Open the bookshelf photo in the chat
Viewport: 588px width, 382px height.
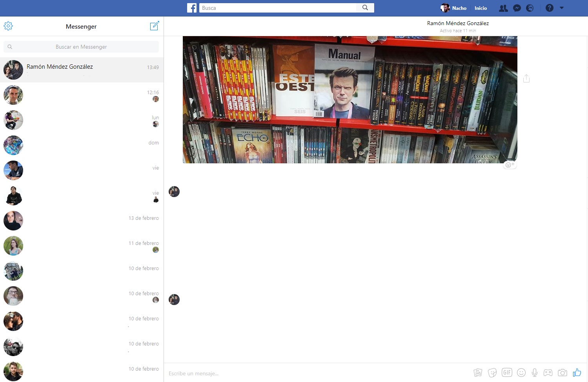click(350, 100)
